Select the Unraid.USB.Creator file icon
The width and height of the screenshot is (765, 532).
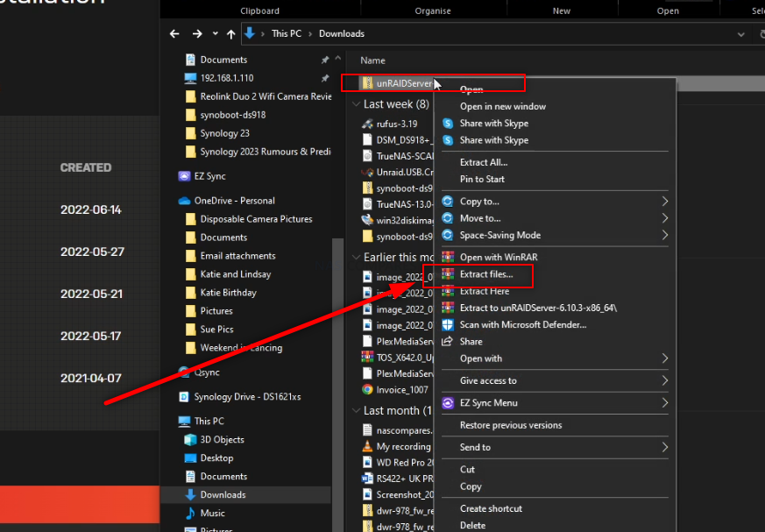click(367, 172)
